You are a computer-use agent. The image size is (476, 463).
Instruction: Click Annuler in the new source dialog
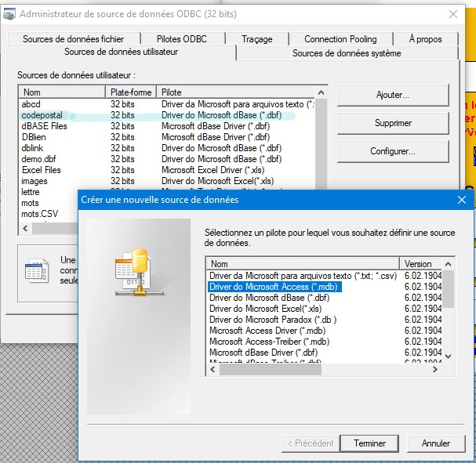click(436, 443)
